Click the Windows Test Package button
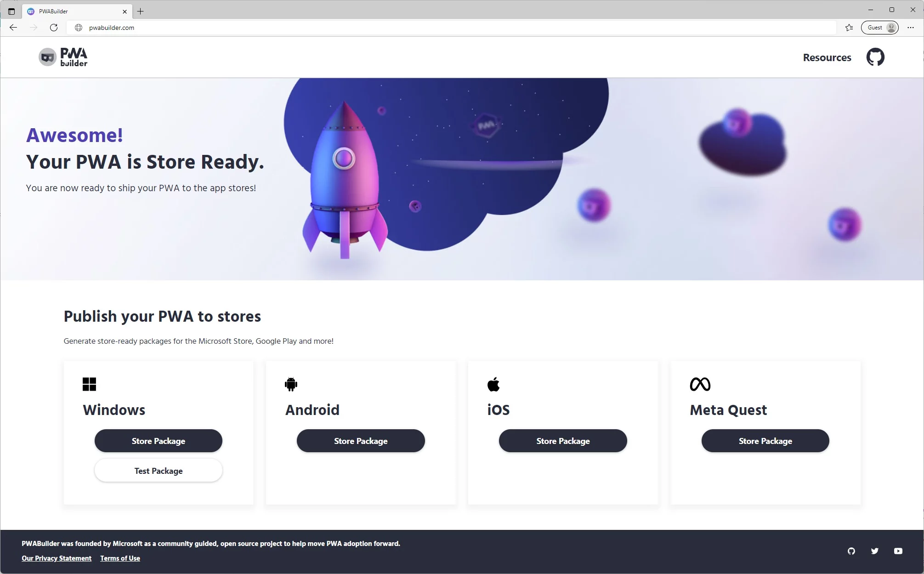The height and width of the screenshot is (574, 924). pos(159,471)
